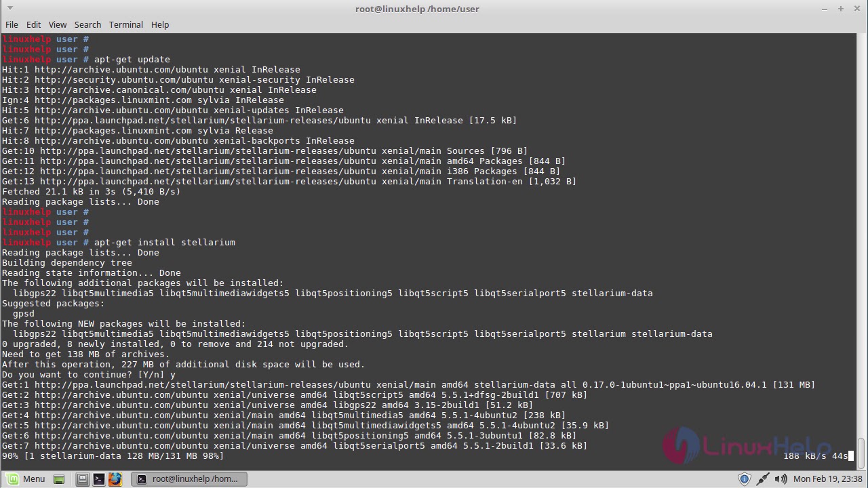868x488 pixels.
Task: Click 'Hit:8' xenial-backports InRelease line
Action: tap(178, 140)
